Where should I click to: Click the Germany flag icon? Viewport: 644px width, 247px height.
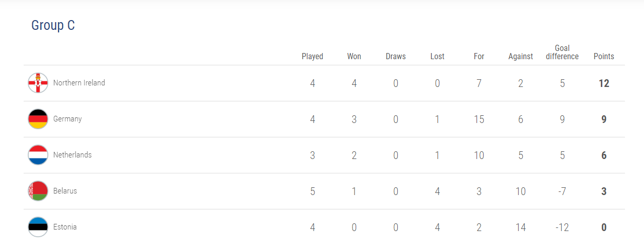pos(38,119)
